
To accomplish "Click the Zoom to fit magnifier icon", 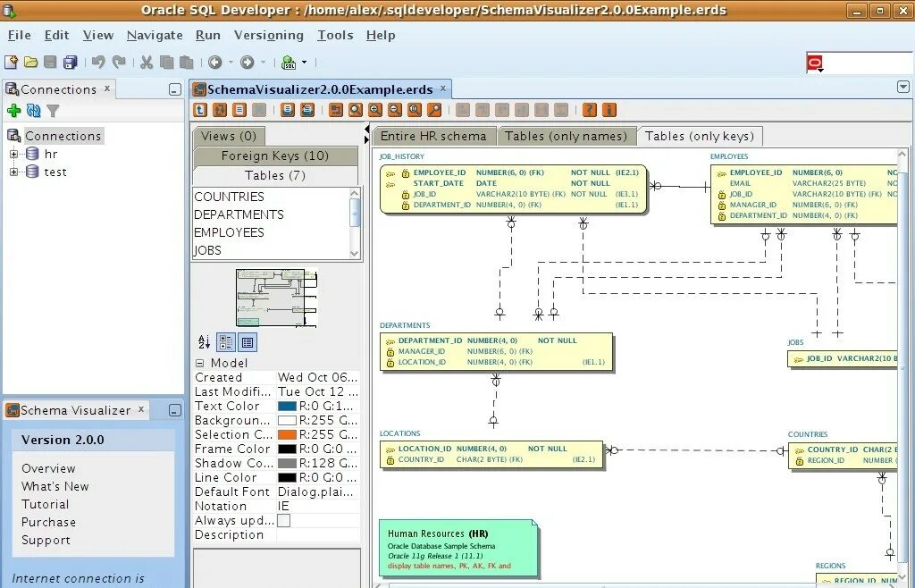I will [356, 110].
